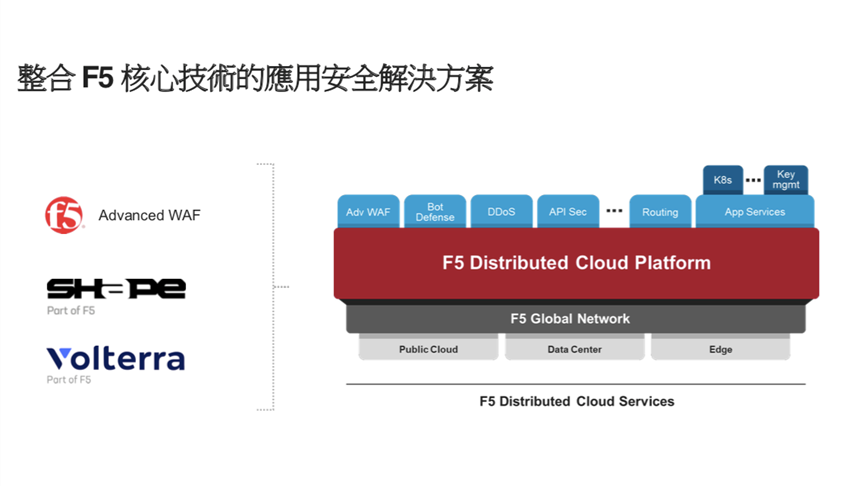Select the App Services block
The height and width of the screenshot is (486, 864).
[755, 212]
